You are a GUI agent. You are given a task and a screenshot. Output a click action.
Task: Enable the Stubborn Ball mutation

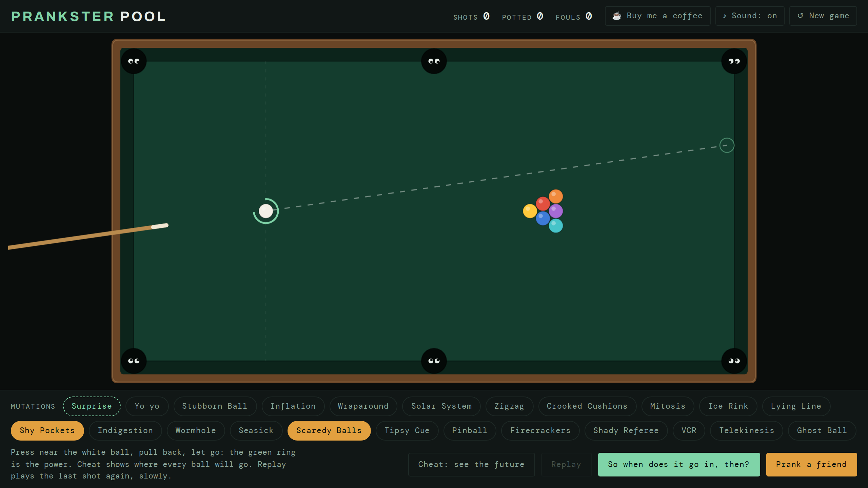[215, 406]
